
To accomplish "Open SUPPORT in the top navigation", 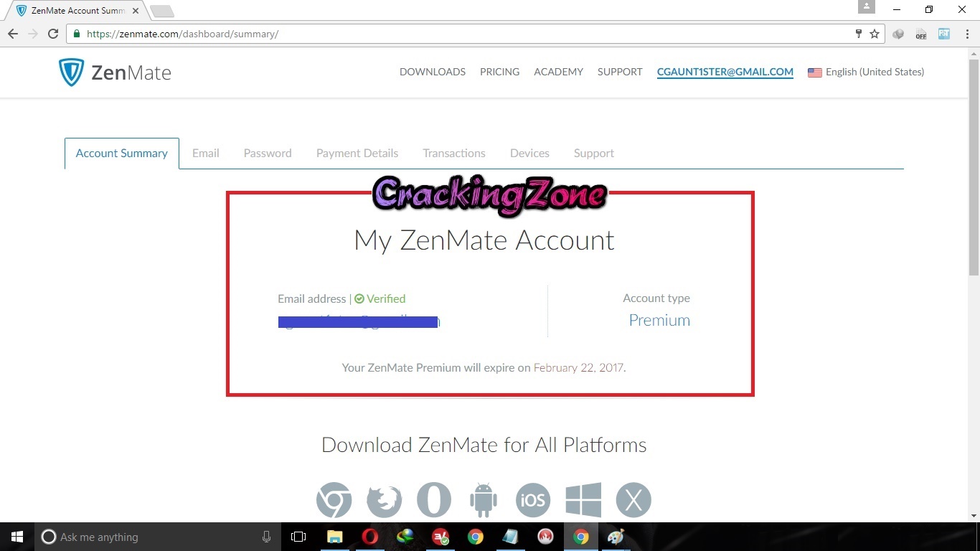I will [620, 72].
